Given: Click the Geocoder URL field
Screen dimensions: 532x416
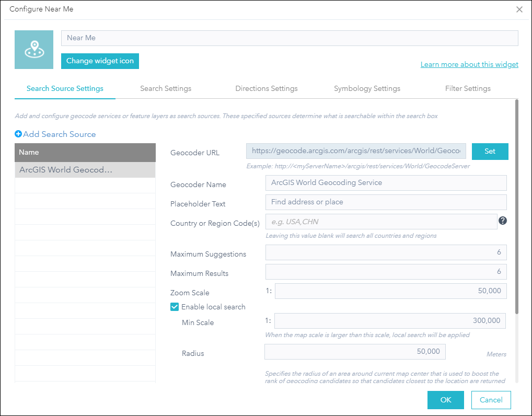Looking at the screenshot, I should coord(356,151).
